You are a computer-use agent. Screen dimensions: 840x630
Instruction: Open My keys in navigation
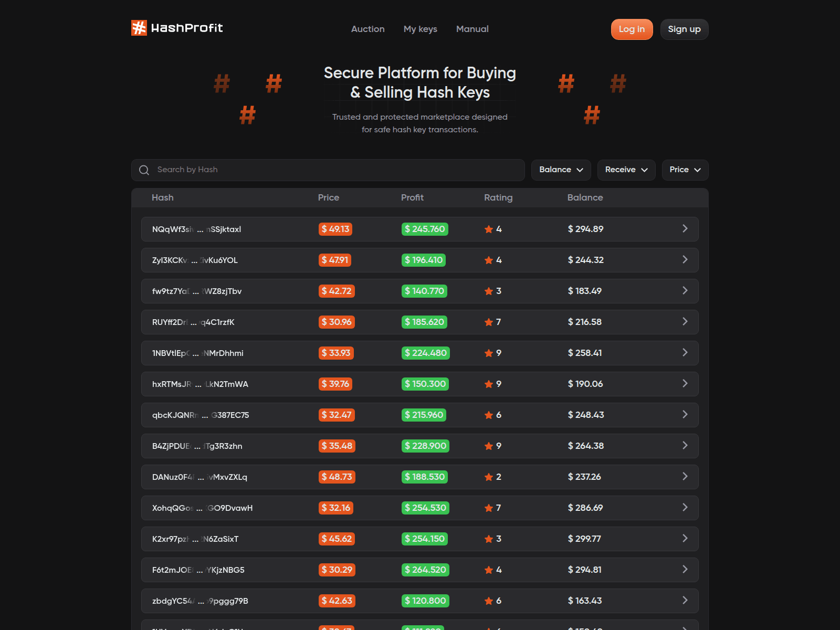click(420, 29)
